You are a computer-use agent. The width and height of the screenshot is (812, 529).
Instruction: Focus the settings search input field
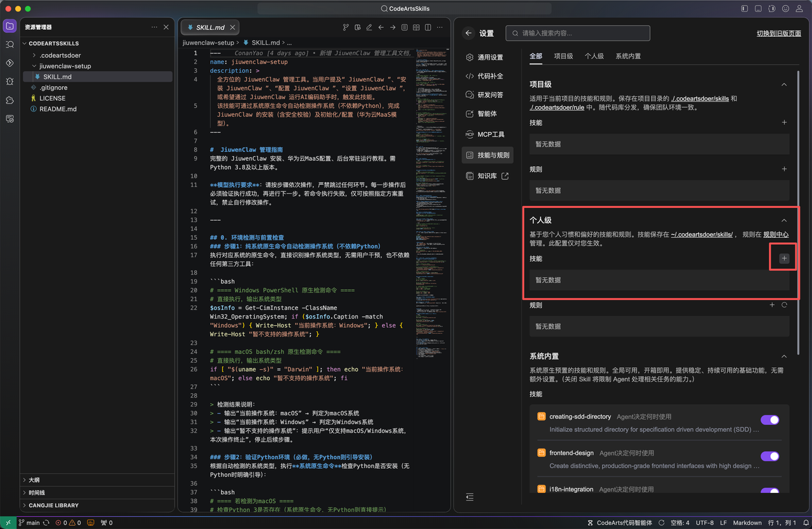pos(578,33)
